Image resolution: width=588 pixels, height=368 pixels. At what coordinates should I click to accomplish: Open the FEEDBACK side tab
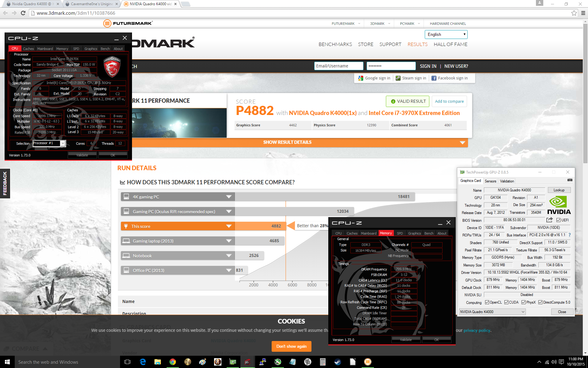[5, 183]
